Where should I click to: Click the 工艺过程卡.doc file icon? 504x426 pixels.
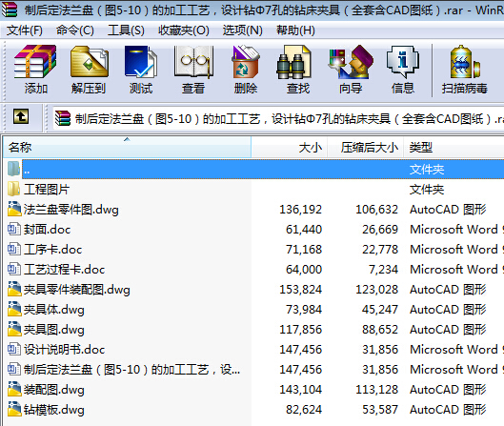coord(13,269)
